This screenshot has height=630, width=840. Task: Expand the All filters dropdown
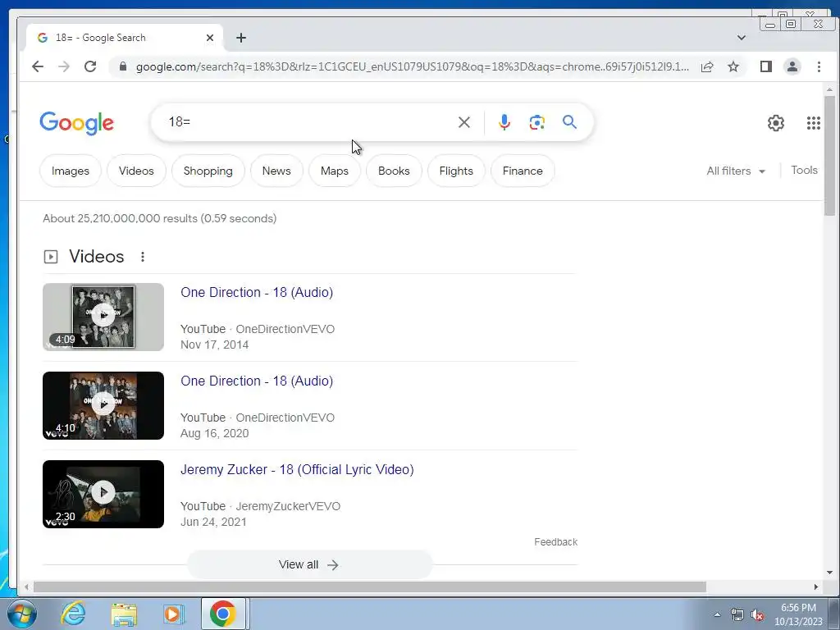[x=736, y=171]
